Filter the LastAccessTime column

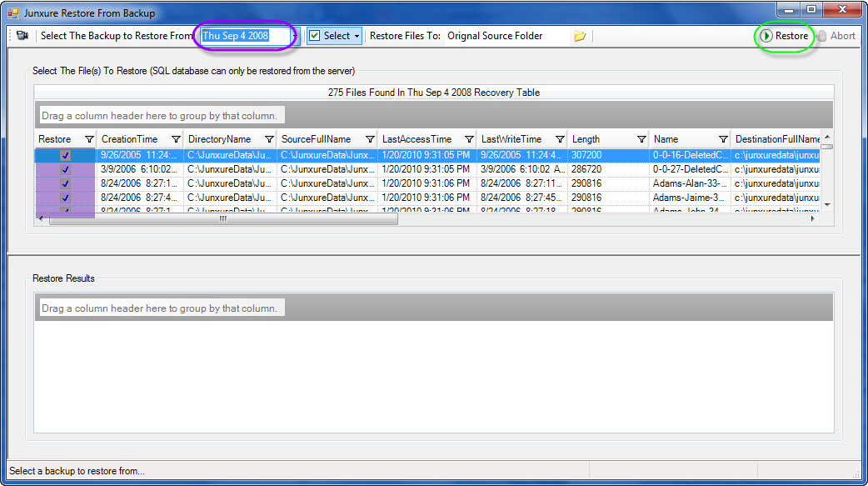click(469, 139)
